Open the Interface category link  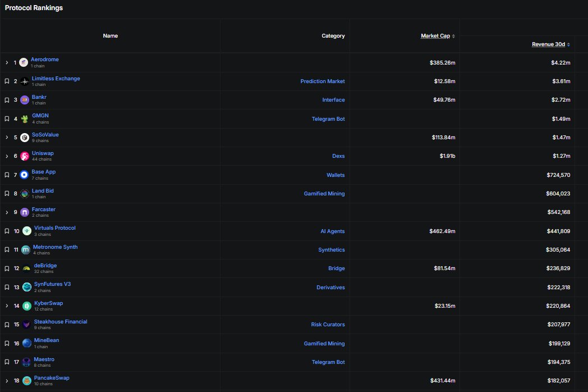[x=333, y=100]
